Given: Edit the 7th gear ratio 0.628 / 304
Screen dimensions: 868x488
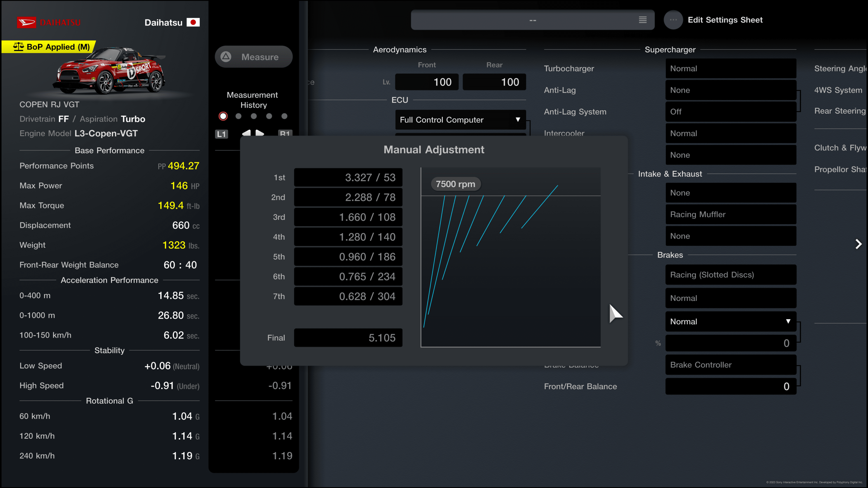Looking at the screenshot, I should click(348, 296).
